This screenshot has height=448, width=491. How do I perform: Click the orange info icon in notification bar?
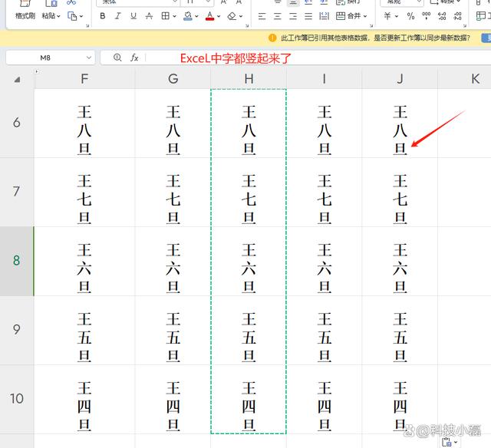(x=272, y=38)
